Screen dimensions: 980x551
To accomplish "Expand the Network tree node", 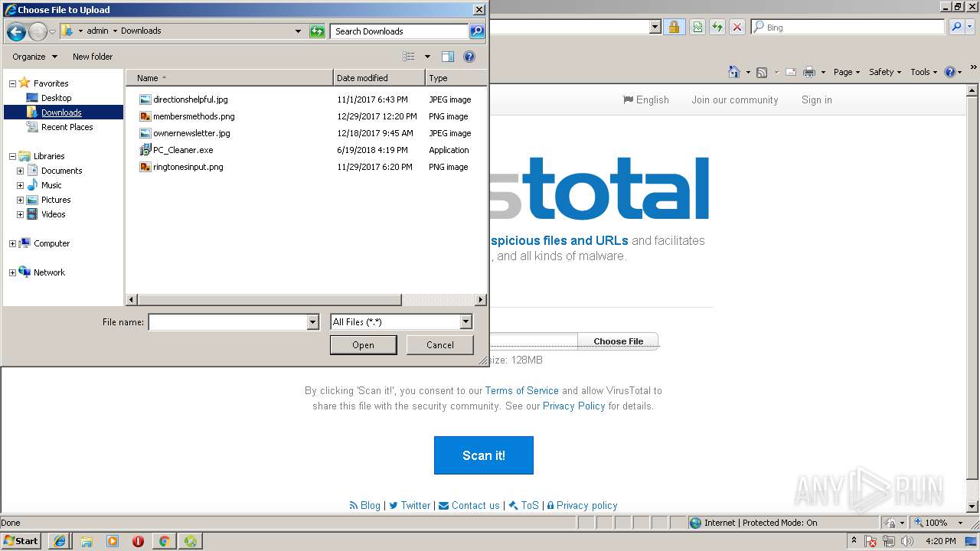I will click(12, 272).
